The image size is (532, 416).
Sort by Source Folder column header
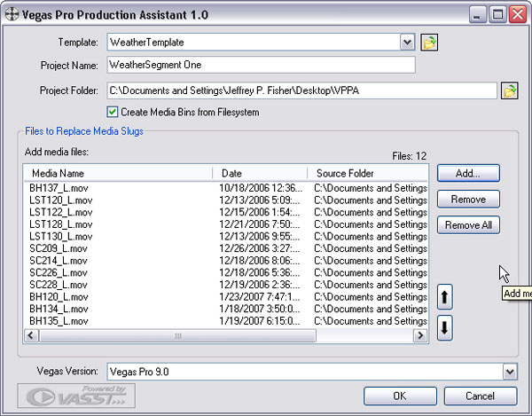[367, 173]
